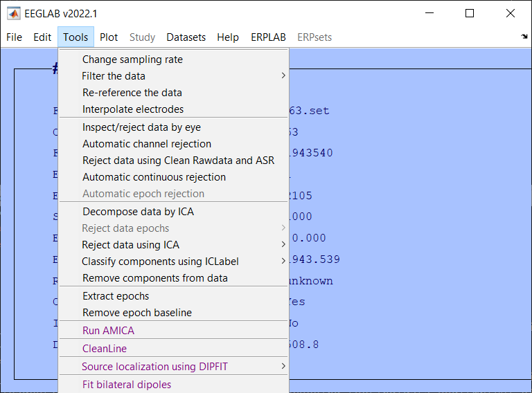
Task: Open the CleanLine plugin entry
Action: pyautogui.click(x=105, y=349)
